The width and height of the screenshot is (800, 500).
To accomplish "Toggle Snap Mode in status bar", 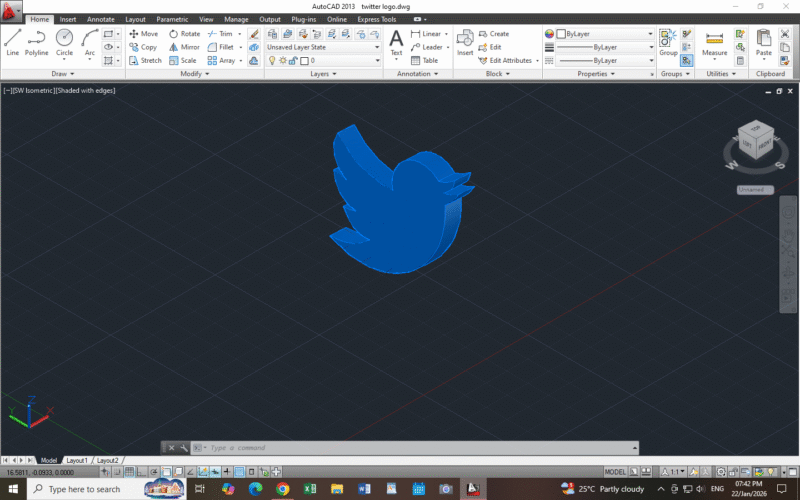I will 117,472.
